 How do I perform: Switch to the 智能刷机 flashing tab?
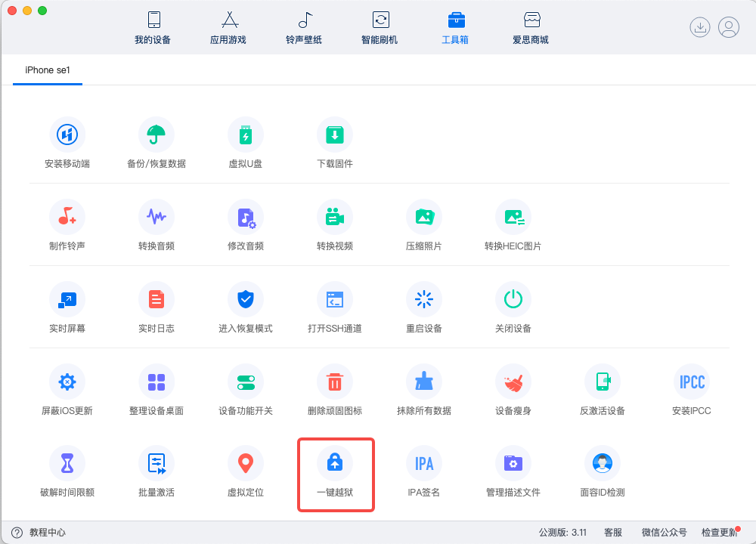(380, 28)
